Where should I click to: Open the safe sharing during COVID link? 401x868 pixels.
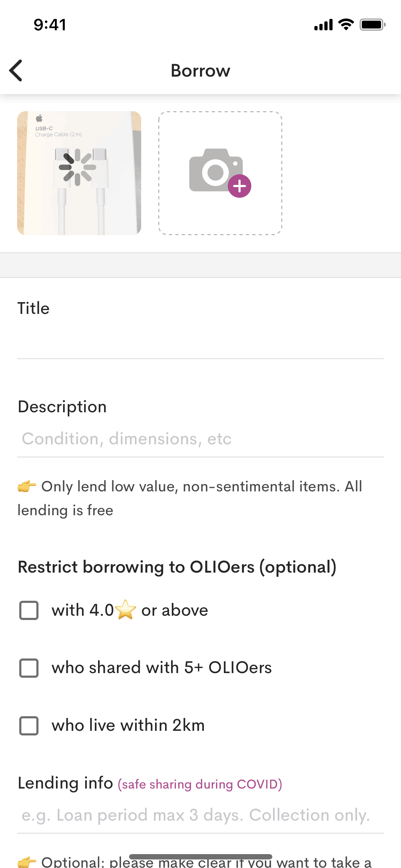coord(200,784)
